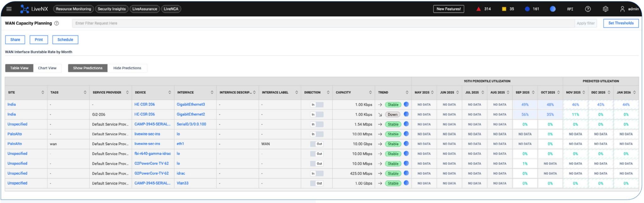Sort table by SITE column arrows

43,92
